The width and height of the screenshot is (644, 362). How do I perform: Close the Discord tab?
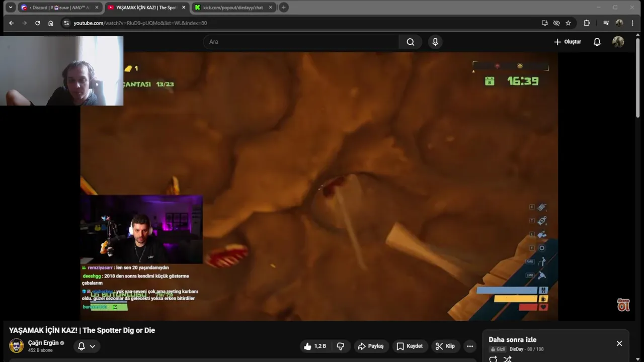[x=97, y=8]
